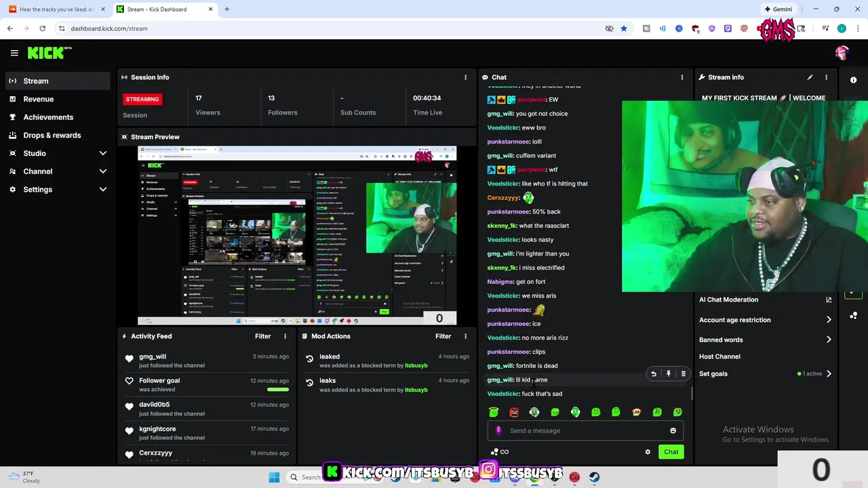Undo the 'leaks' blocked term mod action
This screenshot has height=488, width=868.
pos(310,383)
